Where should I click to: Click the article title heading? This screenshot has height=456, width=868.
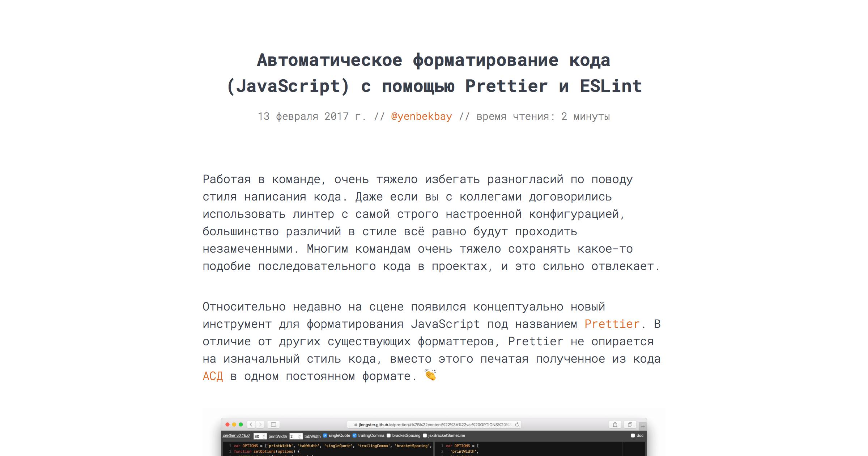(434, 73)
